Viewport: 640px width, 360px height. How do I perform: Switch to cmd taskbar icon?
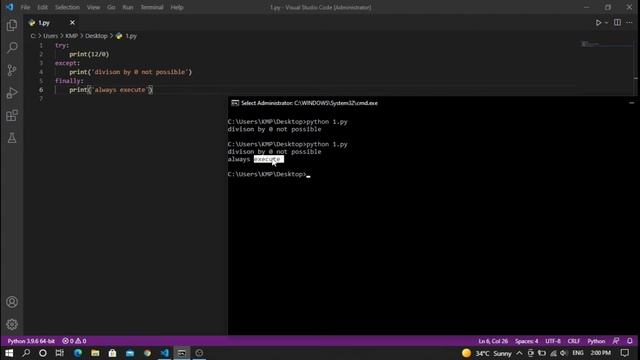click(182, 353)
